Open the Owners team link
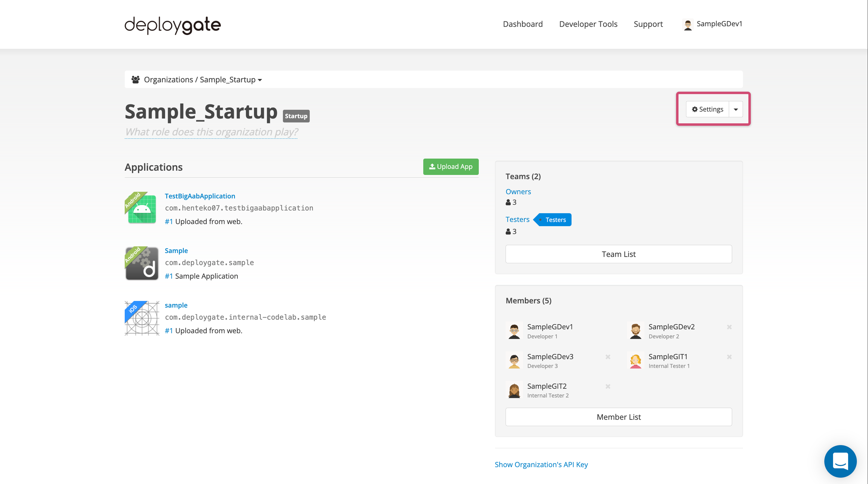Viewport: 868px width, 484px height. coord(518,191)
